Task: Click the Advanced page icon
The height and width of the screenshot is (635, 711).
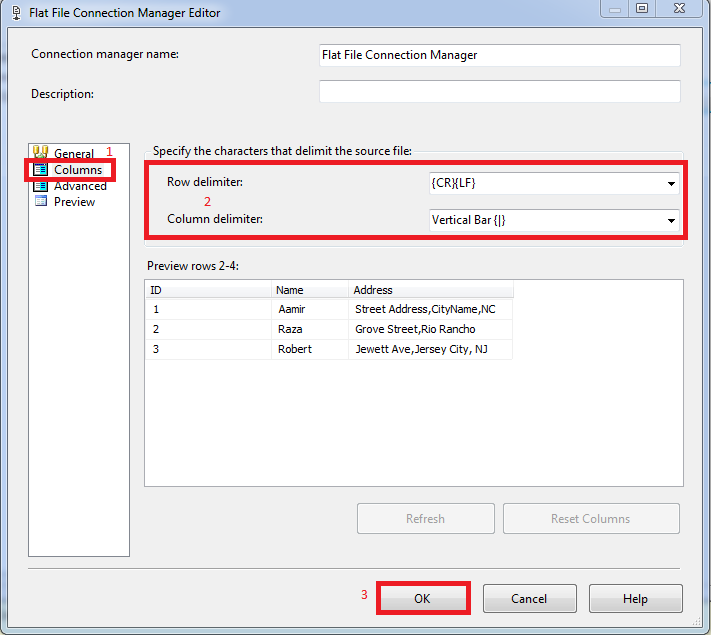Action: point(40,186)
